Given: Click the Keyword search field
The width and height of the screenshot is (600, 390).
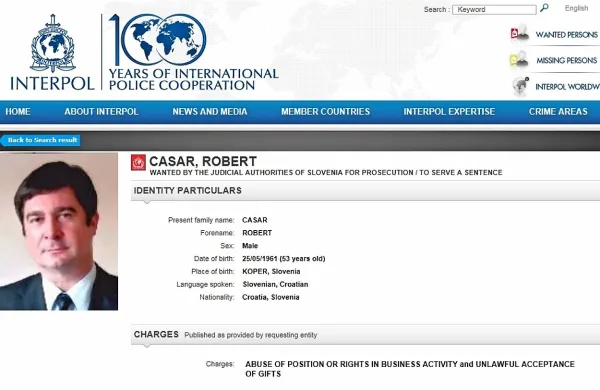Looking at the screenshot, I should tap(494, 10).
